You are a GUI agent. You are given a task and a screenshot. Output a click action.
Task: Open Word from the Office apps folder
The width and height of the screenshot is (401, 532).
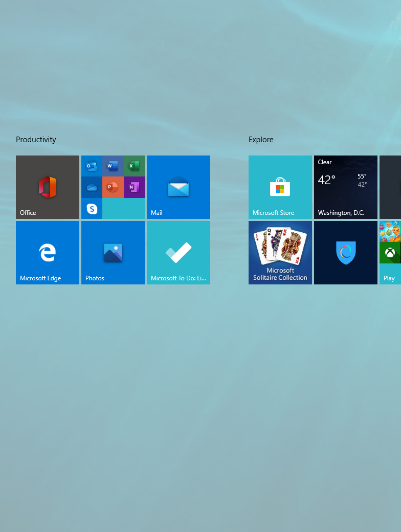click(x=113, y=166)
